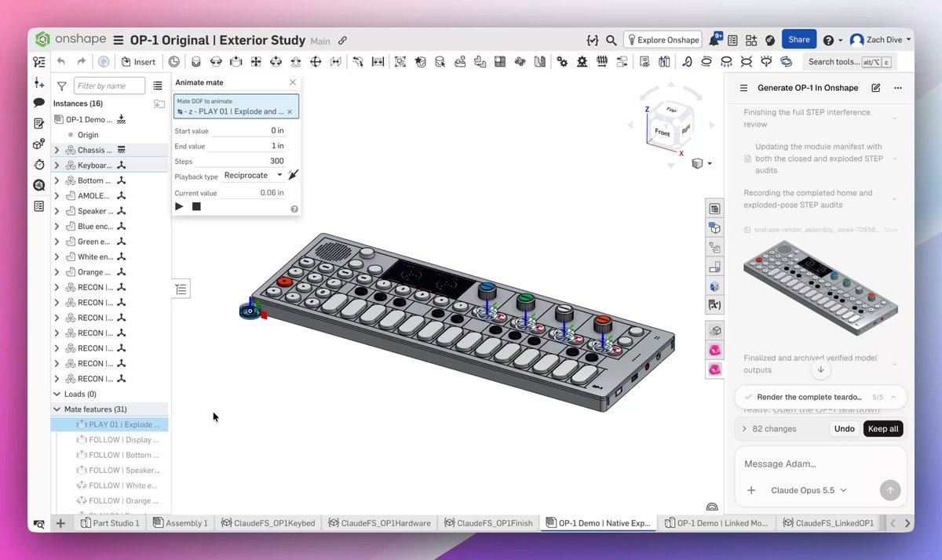The height and width of the screenshot is (560, 942).
Task: Switch to the Assembly 1 tab
Action: (x=180, y=523)
